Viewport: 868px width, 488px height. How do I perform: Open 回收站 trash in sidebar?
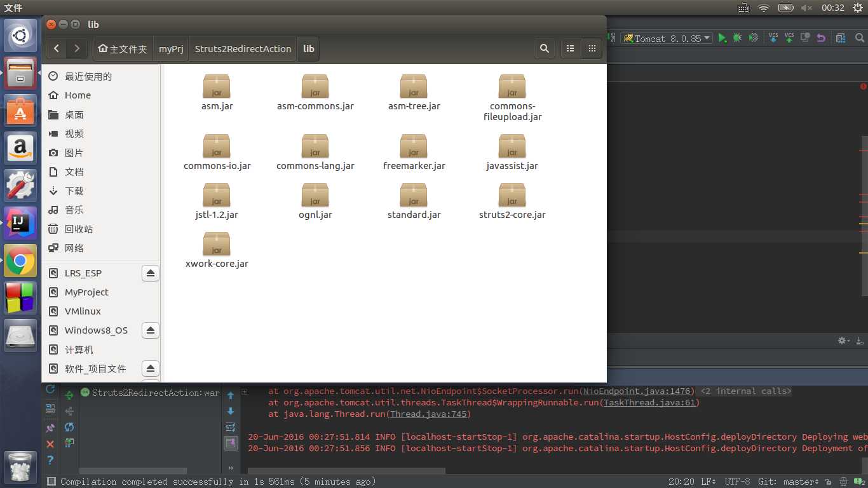pyautogui.click(x=101, y=229)
